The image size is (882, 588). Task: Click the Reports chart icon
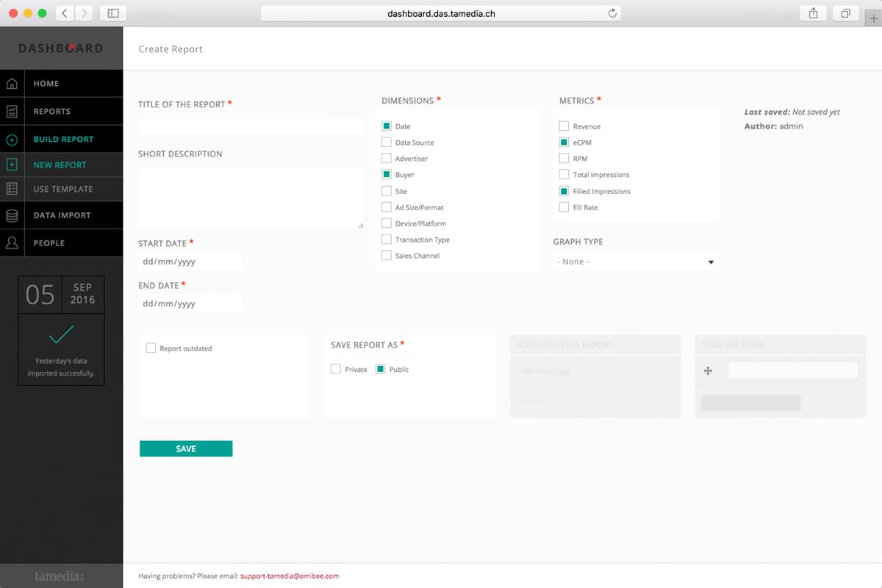(x=12, y=112)
